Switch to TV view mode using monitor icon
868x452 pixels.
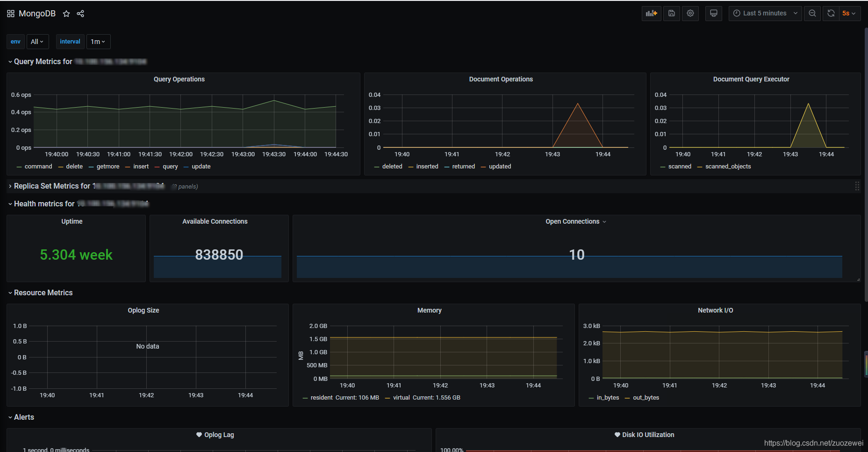point(713,13)
